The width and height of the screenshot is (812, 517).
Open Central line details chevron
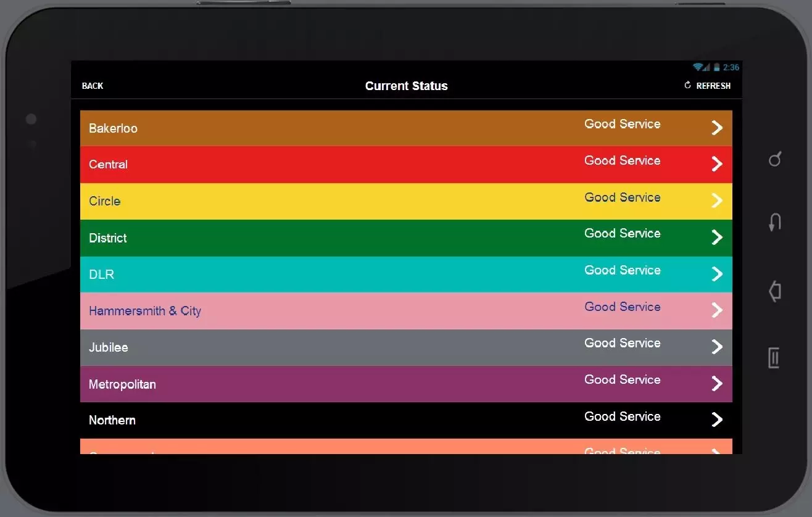coord(716,163)
